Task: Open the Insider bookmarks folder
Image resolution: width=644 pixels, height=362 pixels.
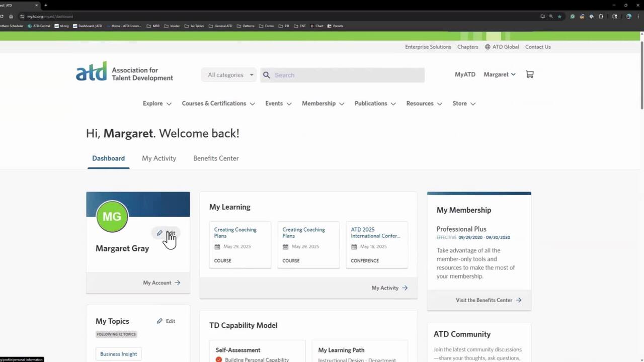Action: point(171,26)
